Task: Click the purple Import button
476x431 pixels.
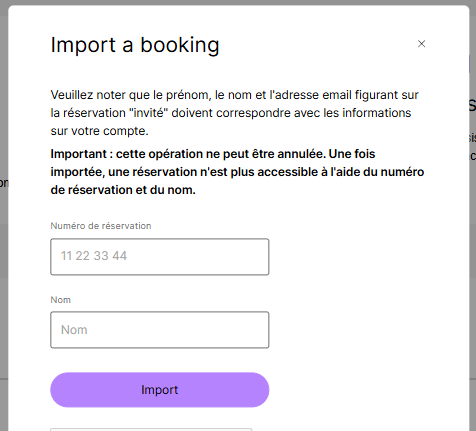Action: tap(160, 390)
